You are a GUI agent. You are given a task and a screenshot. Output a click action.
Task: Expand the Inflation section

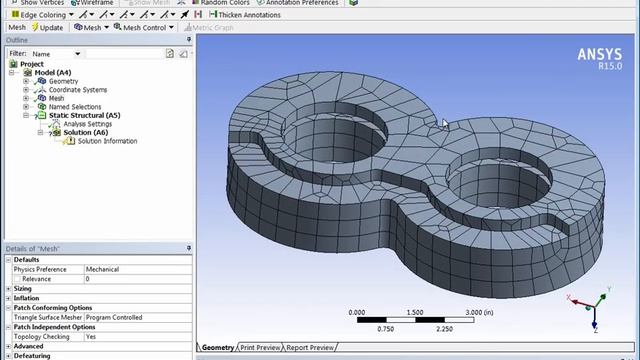click(8, 298)
